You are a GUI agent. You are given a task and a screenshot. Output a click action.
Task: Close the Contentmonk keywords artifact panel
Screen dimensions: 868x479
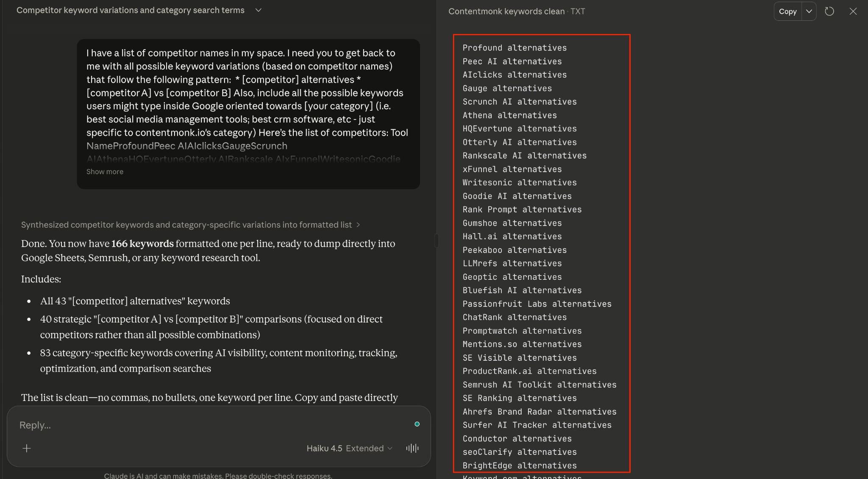(853, 11)
